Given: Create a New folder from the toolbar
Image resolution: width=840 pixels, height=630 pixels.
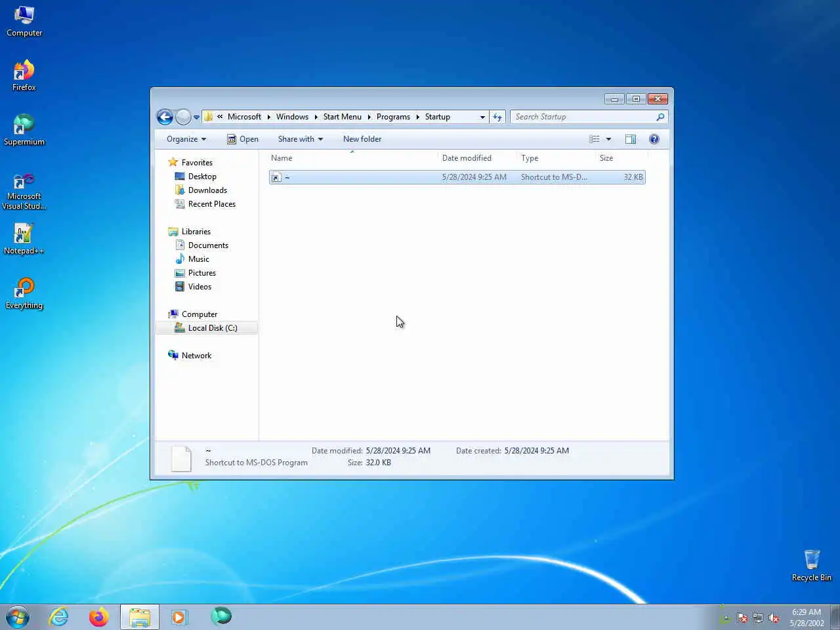Looking at the screenshot, I should (362, 139).
